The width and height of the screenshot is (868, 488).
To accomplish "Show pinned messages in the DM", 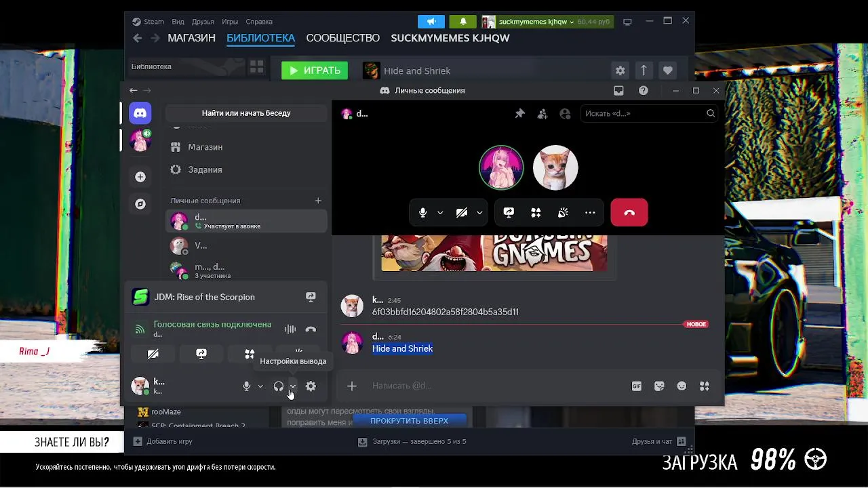I will (519, 114).
